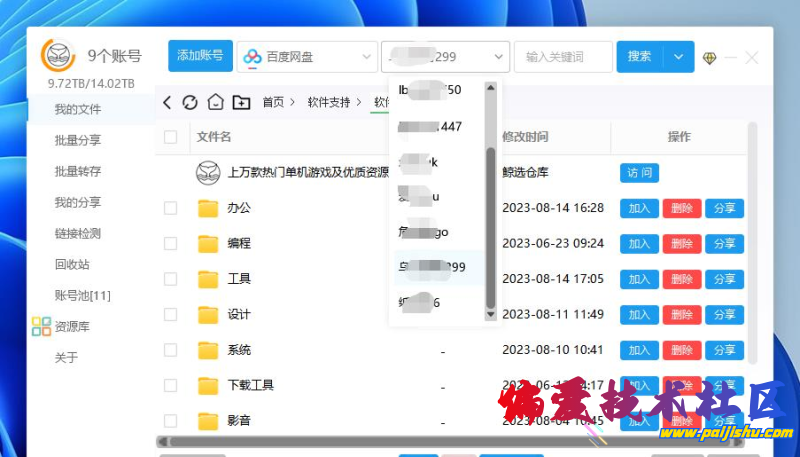The height and width of the screenshot is (457, 800).
Task: Check the box for 系统 folder
Action: tap(171, 350)
